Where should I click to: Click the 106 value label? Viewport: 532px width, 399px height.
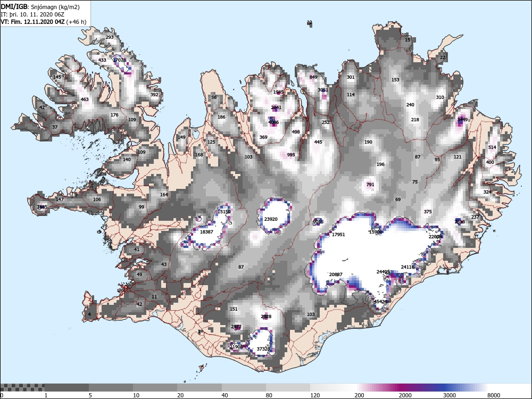(97, 199)
